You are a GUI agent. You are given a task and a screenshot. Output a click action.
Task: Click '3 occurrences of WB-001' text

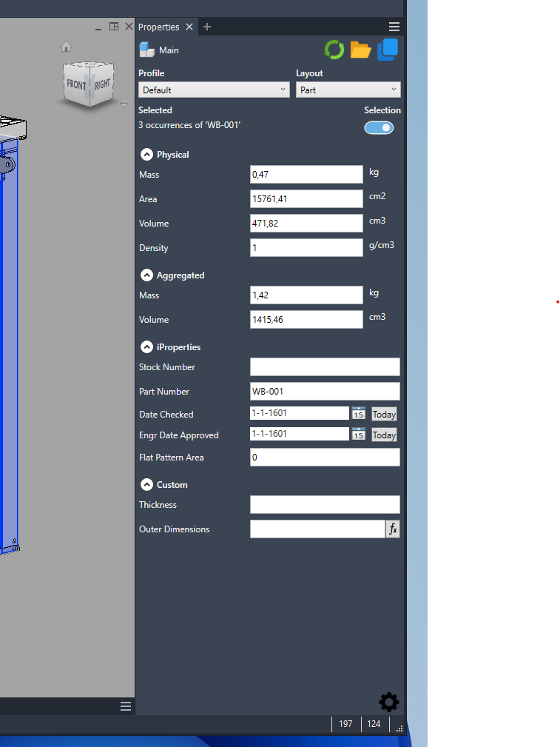tap(189, 125)
